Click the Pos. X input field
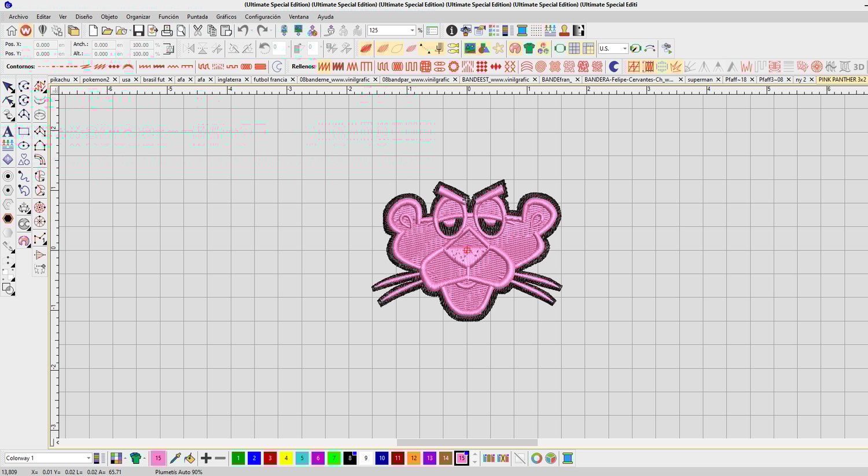The image size is (868, 476). (x=45, y=45)
